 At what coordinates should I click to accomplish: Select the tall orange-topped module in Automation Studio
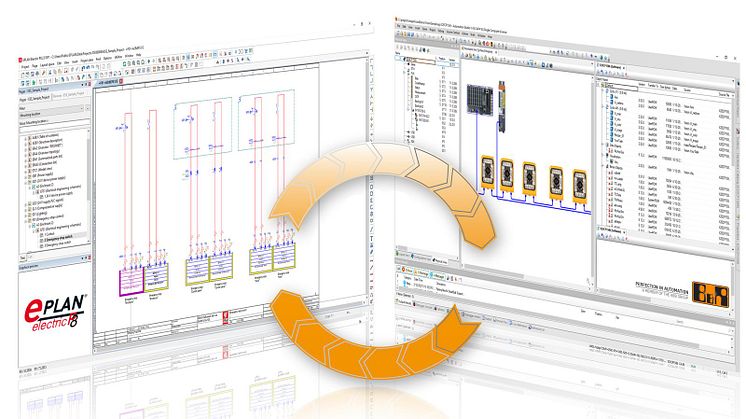(x=501, y=106)
